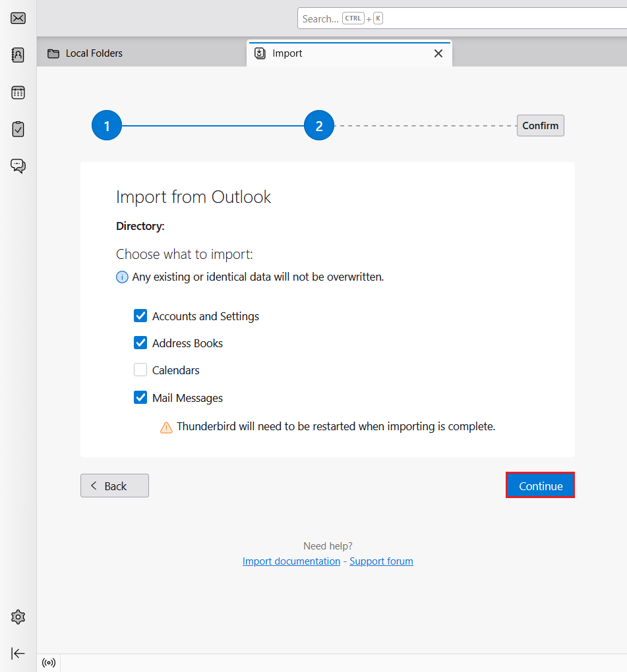Collapse the spaces toolbar arrow icon
Viewport: 627px width, 672px height.
point(18,654)
